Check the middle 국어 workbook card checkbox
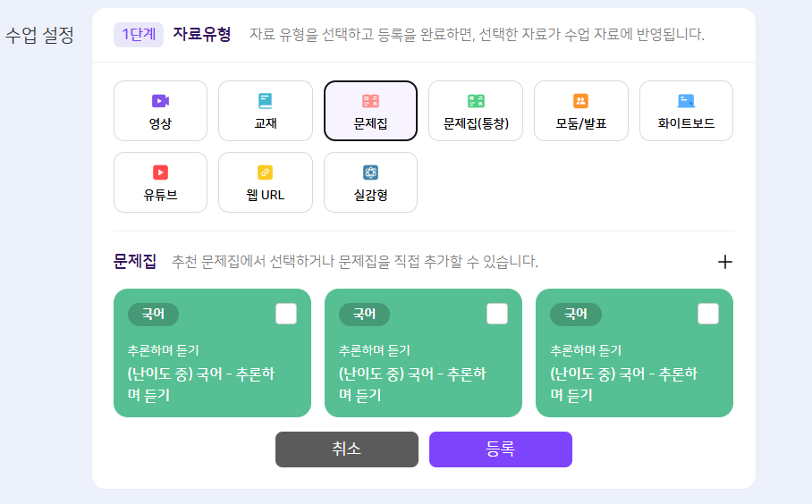812x504 pixels. [x=497, y=314]
